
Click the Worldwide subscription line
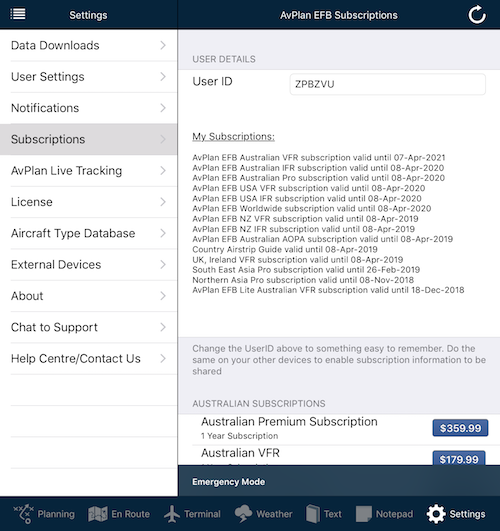click(x=312, y=208)
